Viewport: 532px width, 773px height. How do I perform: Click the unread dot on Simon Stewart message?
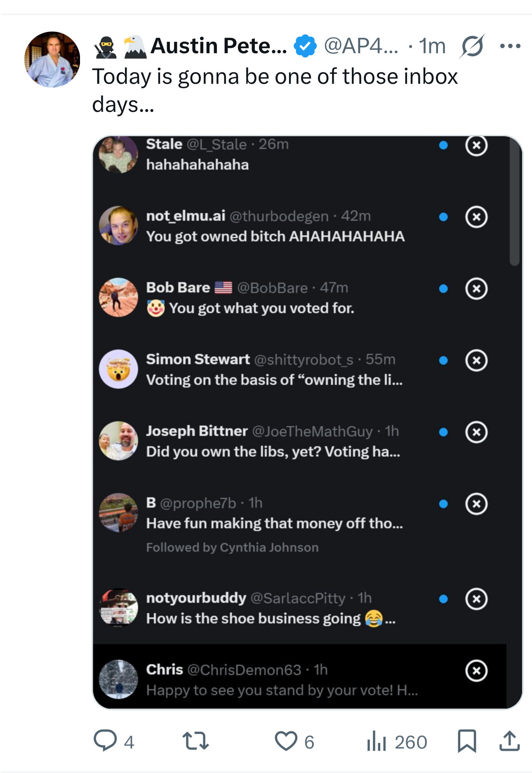click(443, 360)
